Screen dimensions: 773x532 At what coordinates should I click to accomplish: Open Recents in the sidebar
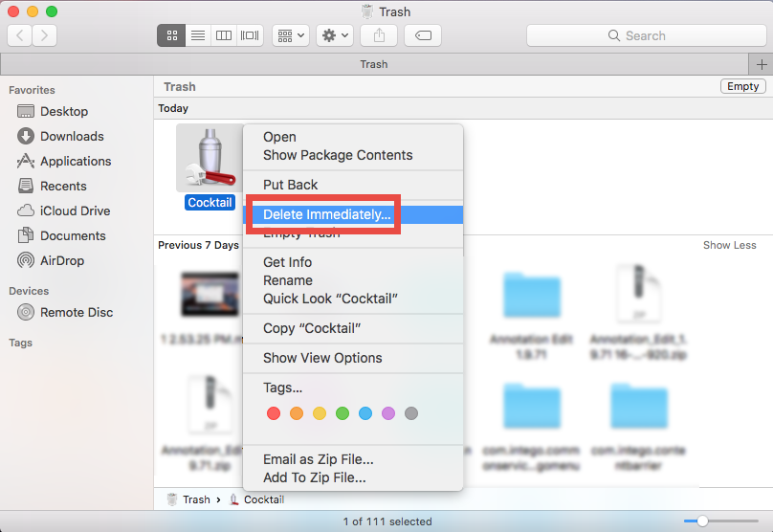pyautogui.click(x=52, y=186)
